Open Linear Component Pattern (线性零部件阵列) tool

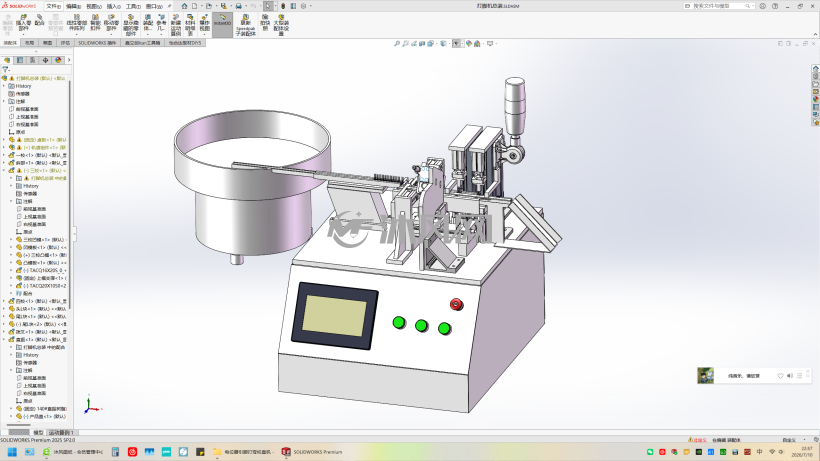[x=77, y=22]
